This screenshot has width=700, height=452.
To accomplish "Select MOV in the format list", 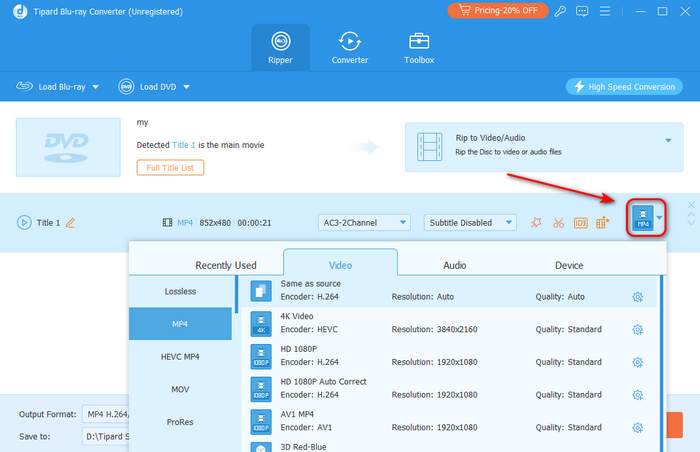I will click(180, 389).
